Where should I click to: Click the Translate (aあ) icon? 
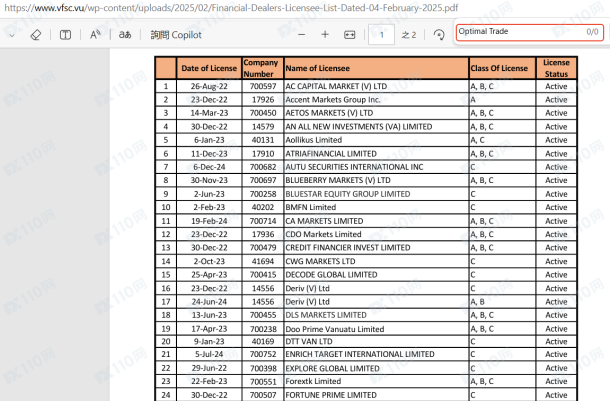point(125,35)
